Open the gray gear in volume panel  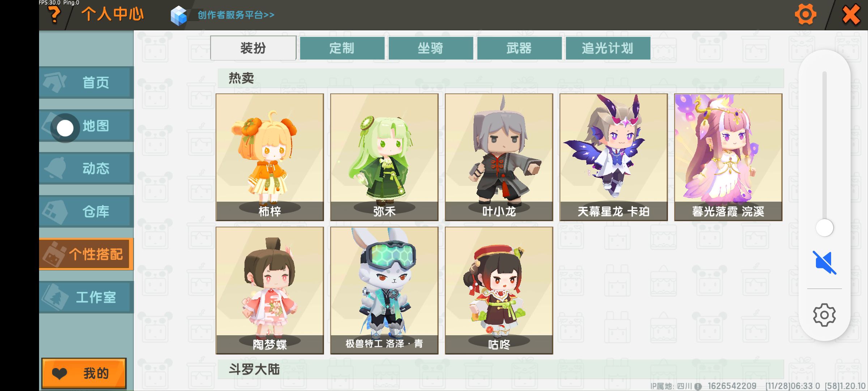click(x=824, y=315)
